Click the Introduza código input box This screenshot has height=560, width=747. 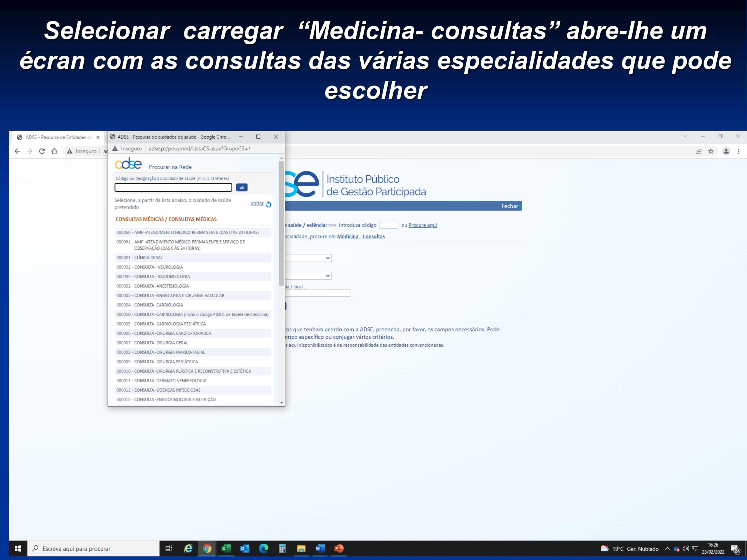[x=388, y=225]
